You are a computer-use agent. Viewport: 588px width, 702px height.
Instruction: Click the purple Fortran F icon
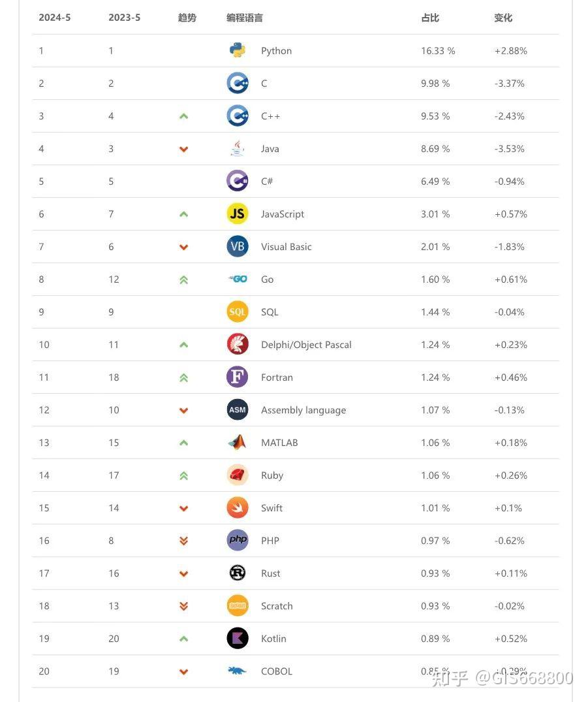238,377
